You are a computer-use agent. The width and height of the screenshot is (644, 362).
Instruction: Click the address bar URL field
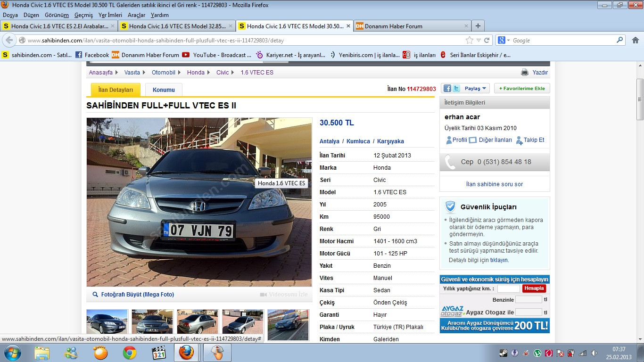click(x=245, y=41)
